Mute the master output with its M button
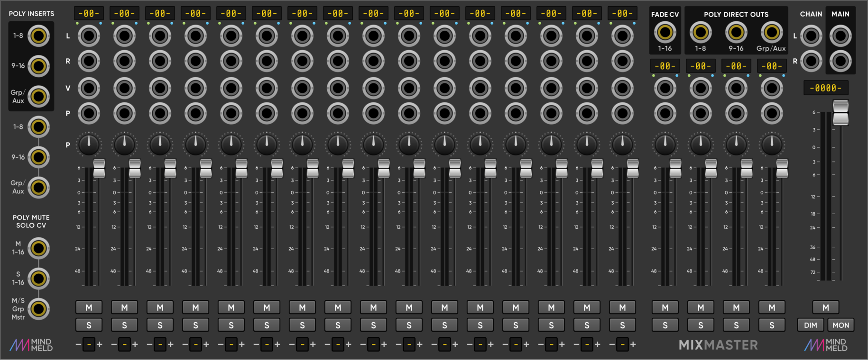The width and height of the screenshot is (868, 360). tap(826, 307)
